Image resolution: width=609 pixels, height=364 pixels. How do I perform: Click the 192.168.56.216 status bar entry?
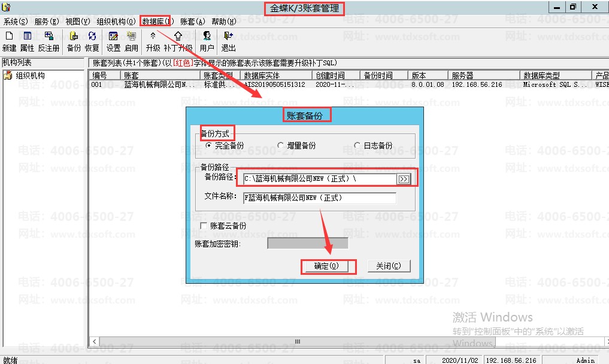tap(511, 360)
